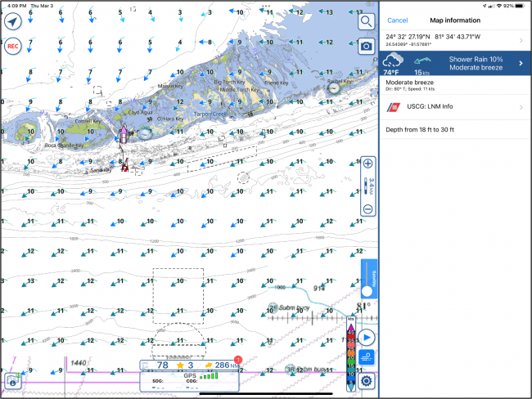Tap the Moderate breeze wind details row
The width and height of the screenshot is (532, 399).
[455, 85]
